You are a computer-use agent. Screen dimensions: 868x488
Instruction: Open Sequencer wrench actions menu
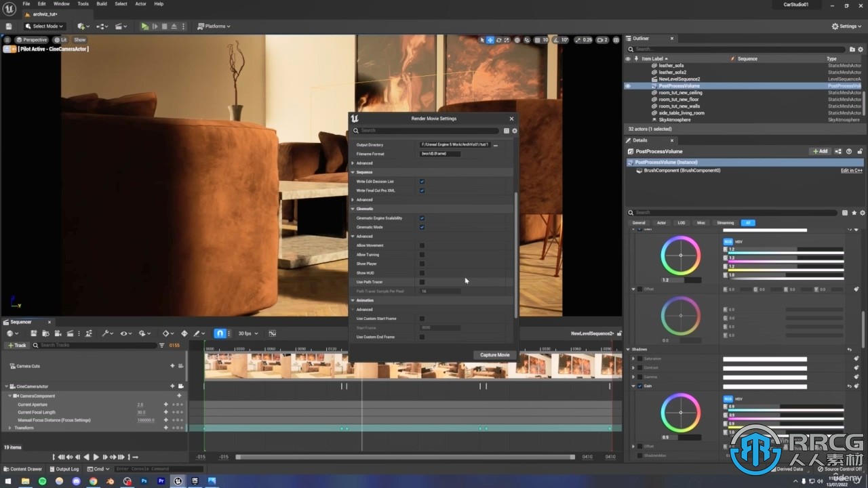pos(106,333)
